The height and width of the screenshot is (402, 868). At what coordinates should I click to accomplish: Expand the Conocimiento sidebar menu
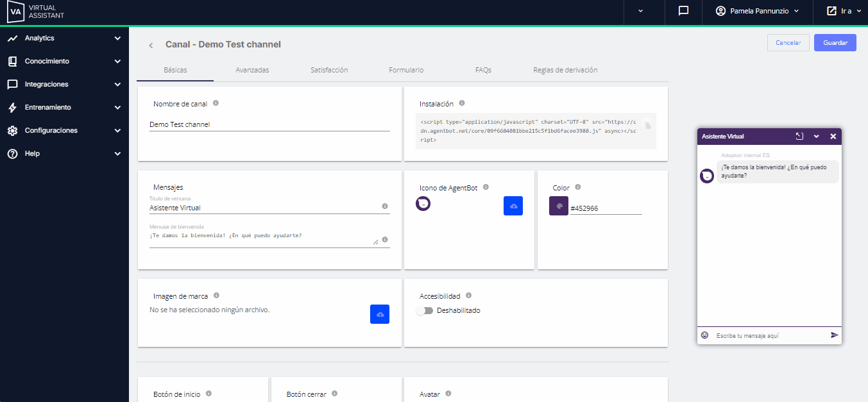[x=117, y=62]
